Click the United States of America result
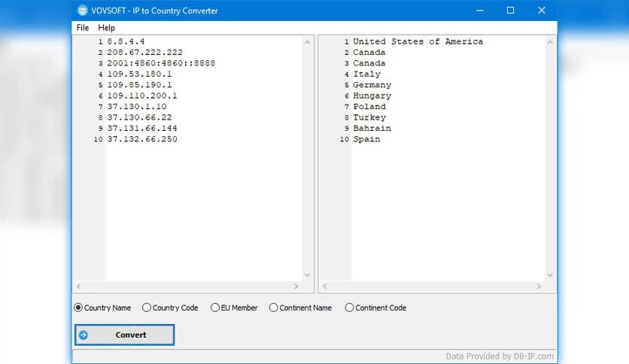Image resolution: width=629 pixels, height=364 pixels. coord(418,41)
